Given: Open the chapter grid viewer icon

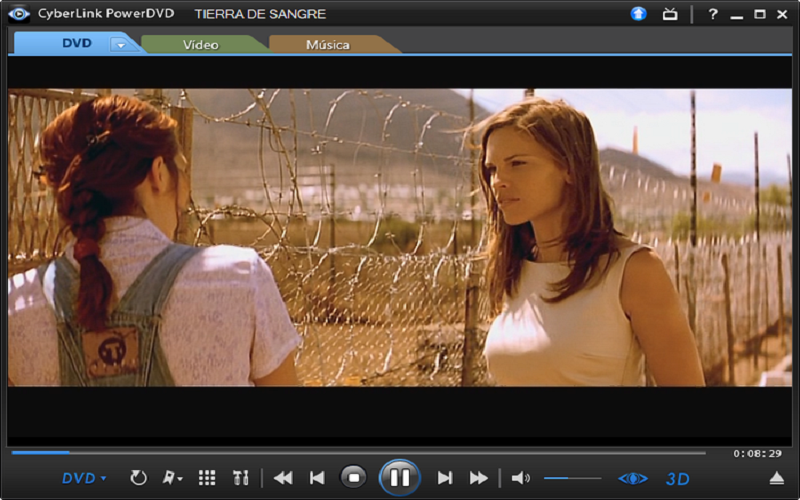Looking at the screenshot, I should (207, 478).
